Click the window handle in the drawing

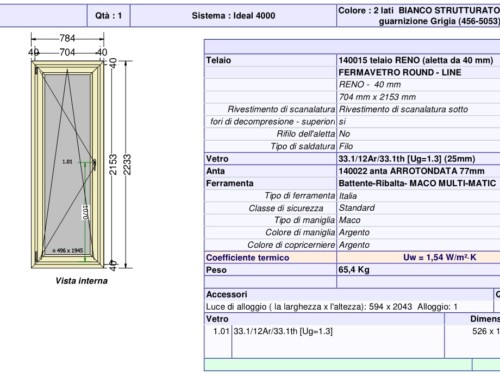click(95, 164)
